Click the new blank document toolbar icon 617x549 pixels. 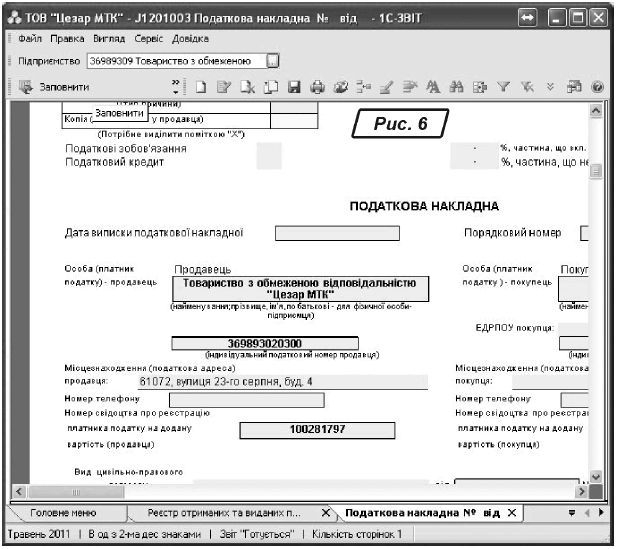click(x=200, y=87)
